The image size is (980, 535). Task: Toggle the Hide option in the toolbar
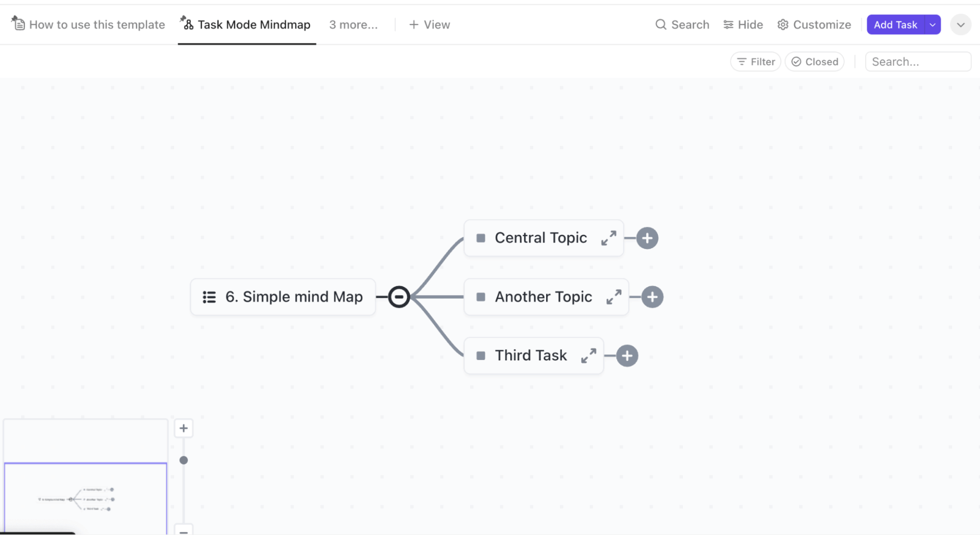coord(743,24)
